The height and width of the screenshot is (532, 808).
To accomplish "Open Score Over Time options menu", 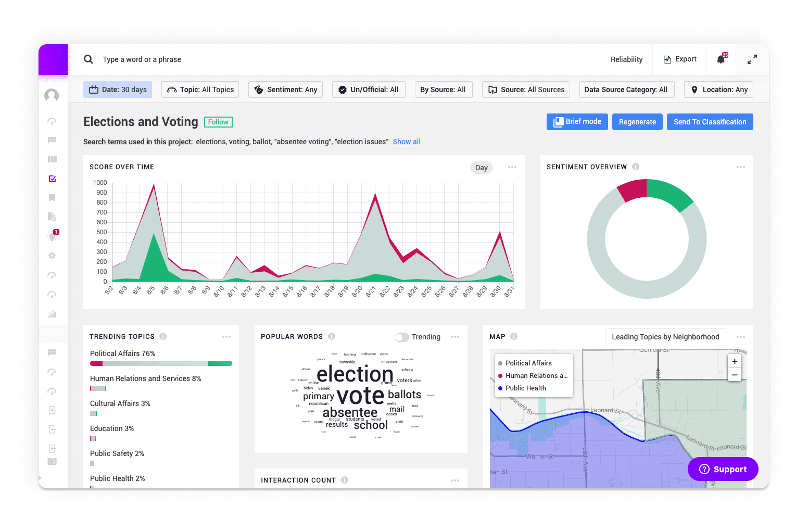I will (x=512, y=167).
